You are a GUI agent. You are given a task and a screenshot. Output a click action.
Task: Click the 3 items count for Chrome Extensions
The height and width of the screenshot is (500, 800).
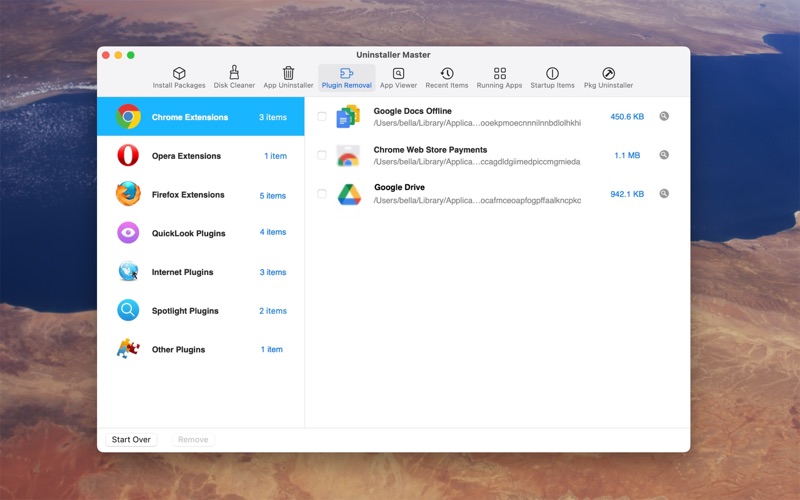(272, 117)
